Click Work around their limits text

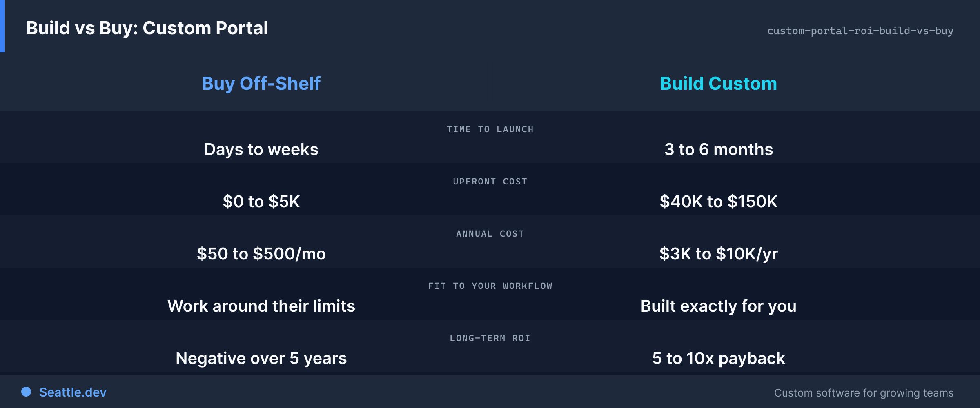pos(261,306)
